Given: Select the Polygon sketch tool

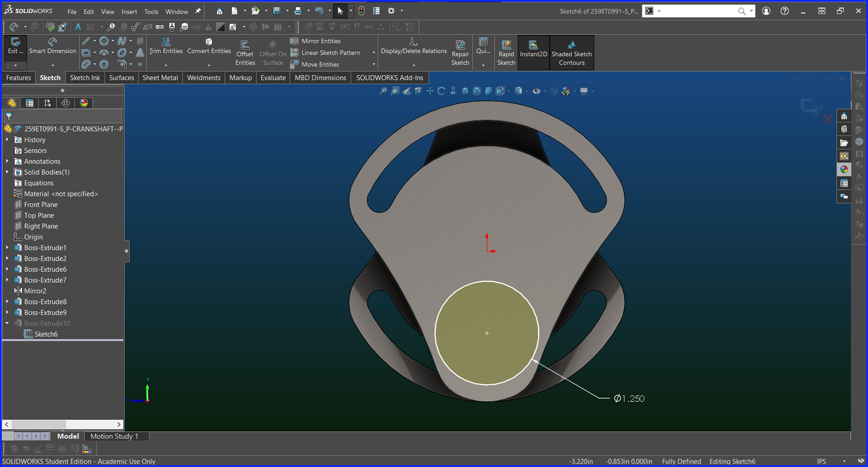Looking at the screenshot, I should (x=104, y=65).
